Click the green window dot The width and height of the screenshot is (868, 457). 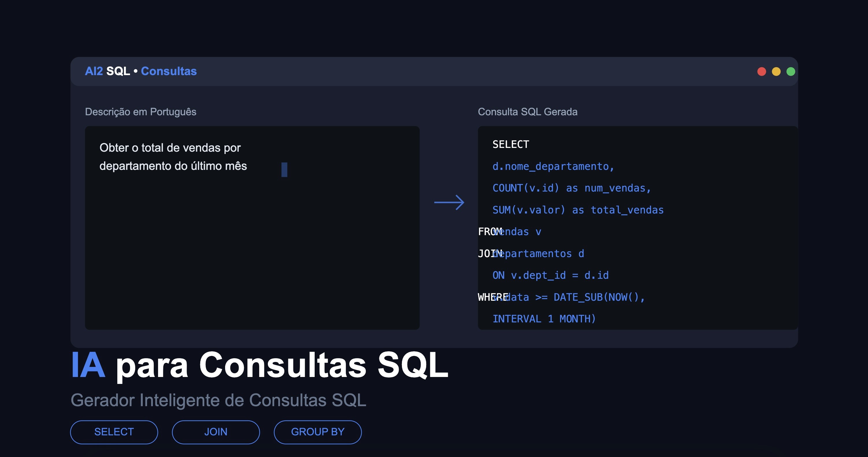[791, 71]
